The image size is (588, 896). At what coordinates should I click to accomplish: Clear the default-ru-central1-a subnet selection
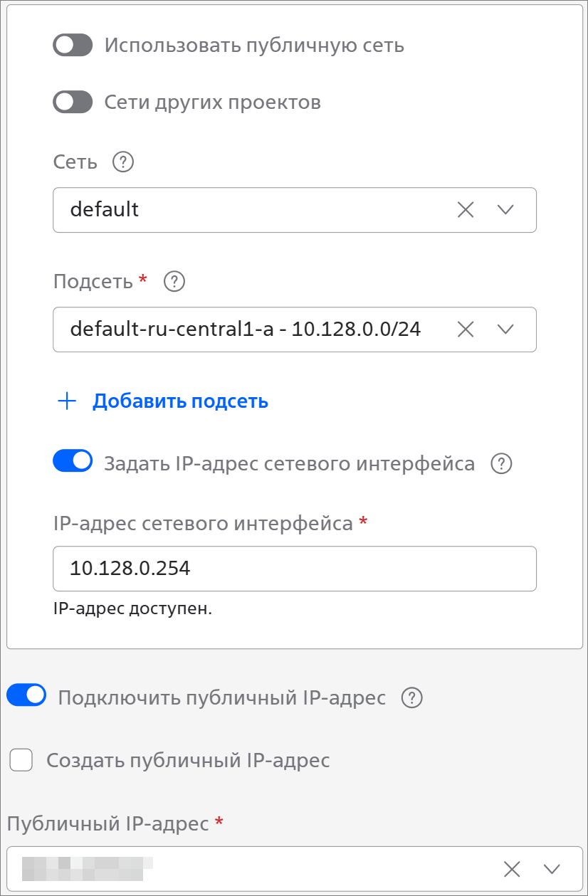[x=466, y=329]
